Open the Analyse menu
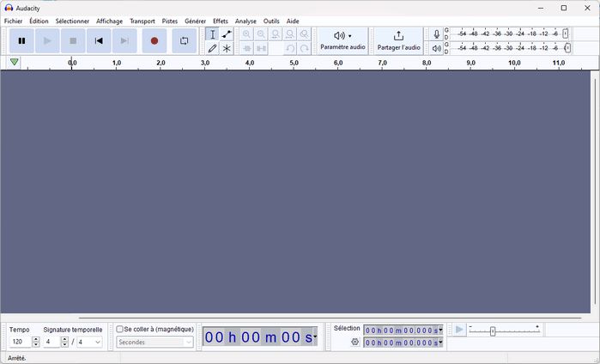 pos(245,21)
